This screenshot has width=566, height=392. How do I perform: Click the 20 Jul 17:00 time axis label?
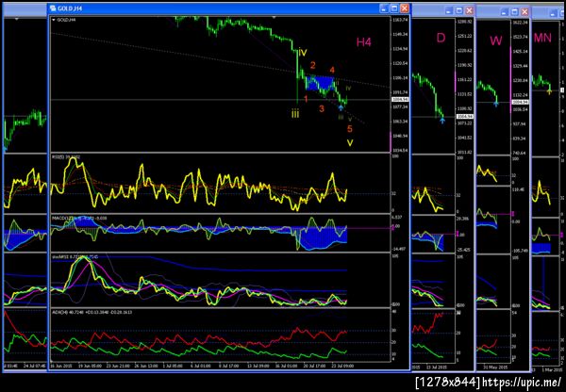315,366
